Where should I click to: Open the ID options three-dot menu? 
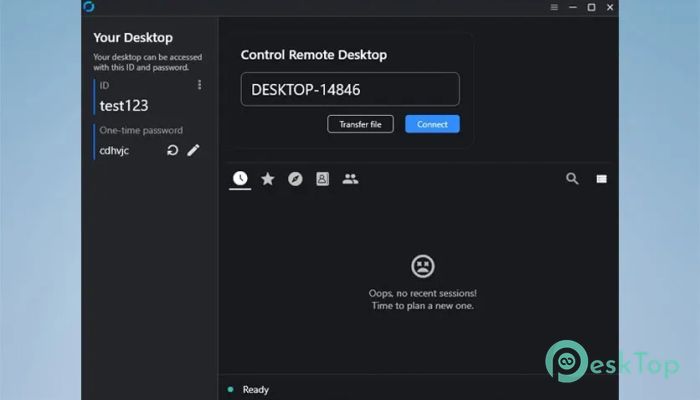(x=200, y=85)
